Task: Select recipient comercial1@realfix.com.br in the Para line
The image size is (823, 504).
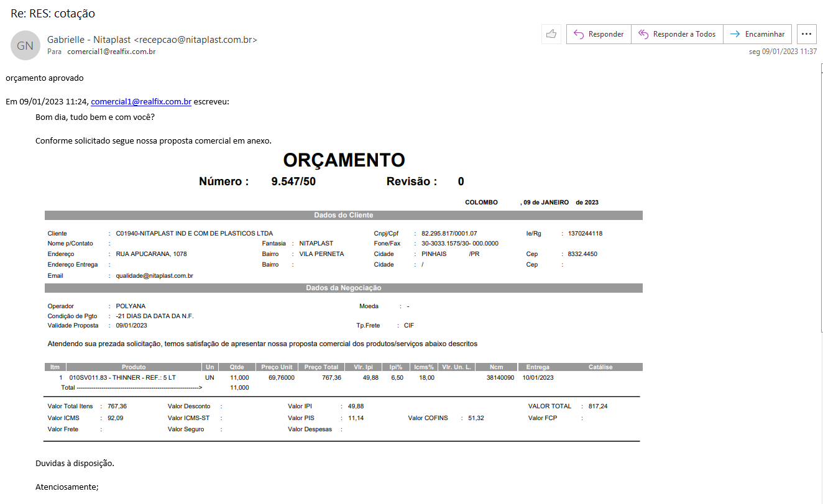Action: tap(111, 52)
